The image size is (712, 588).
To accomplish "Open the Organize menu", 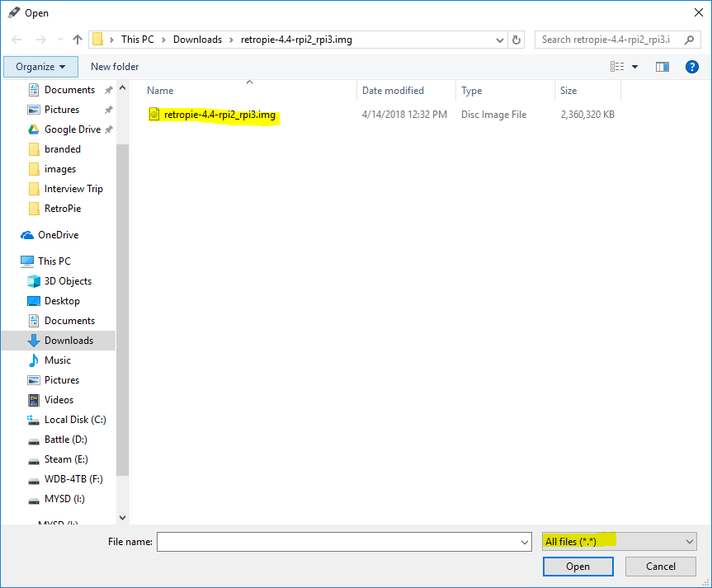I will pos(40,67).
